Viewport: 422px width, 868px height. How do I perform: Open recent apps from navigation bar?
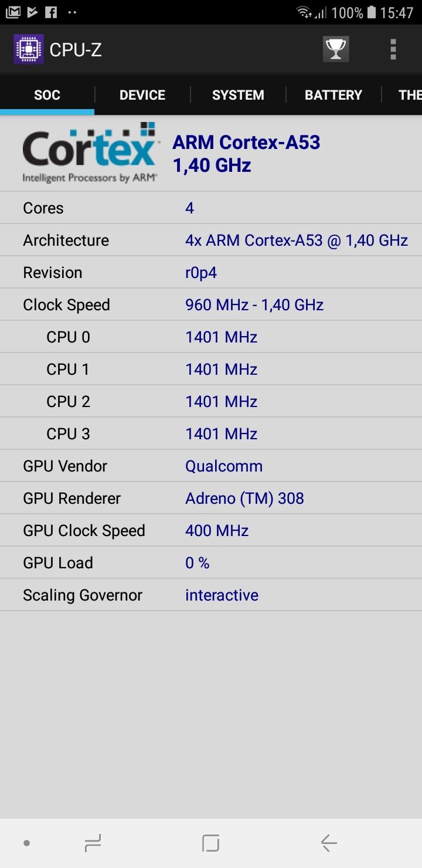93,843
